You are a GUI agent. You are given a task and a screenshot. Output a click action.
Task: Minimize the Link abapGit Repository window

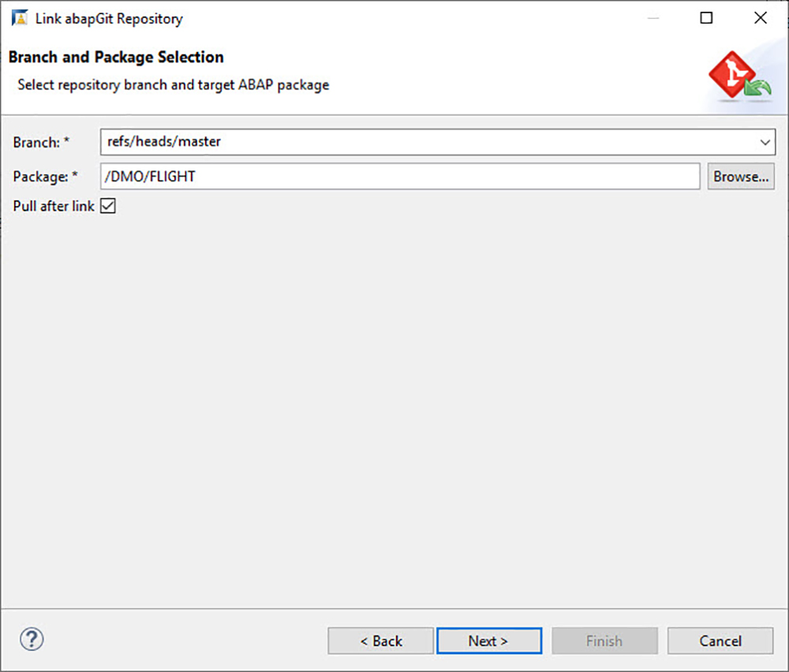(x=653, y=17)
